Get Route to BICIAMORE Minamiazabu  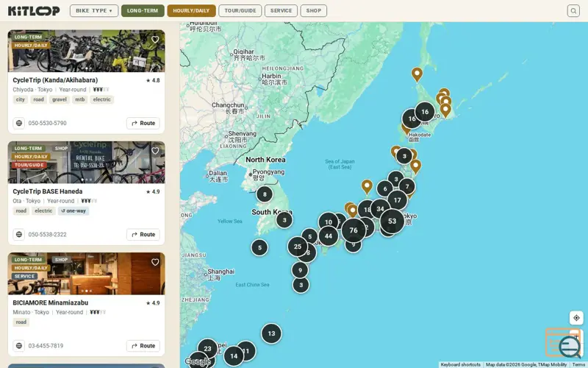pyautogui.click(x=143, y=345)
